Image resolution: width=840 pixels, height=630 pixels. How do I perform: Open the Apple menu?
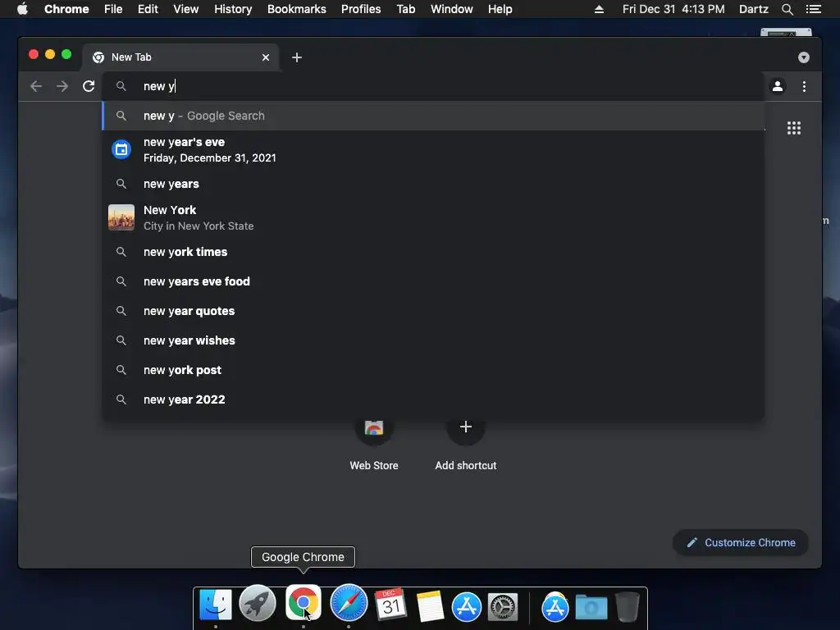(22, 9)
